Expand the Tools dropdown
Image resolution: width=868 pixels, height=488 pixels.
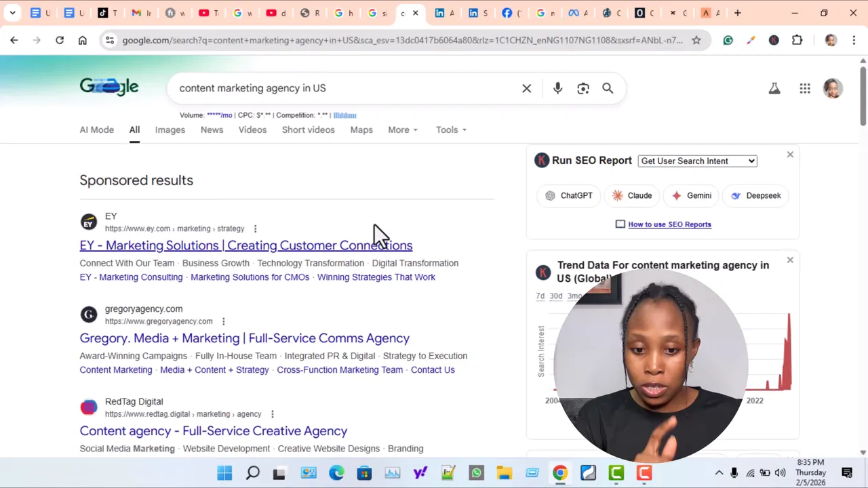pyautogui.click(x=450, y=129)
